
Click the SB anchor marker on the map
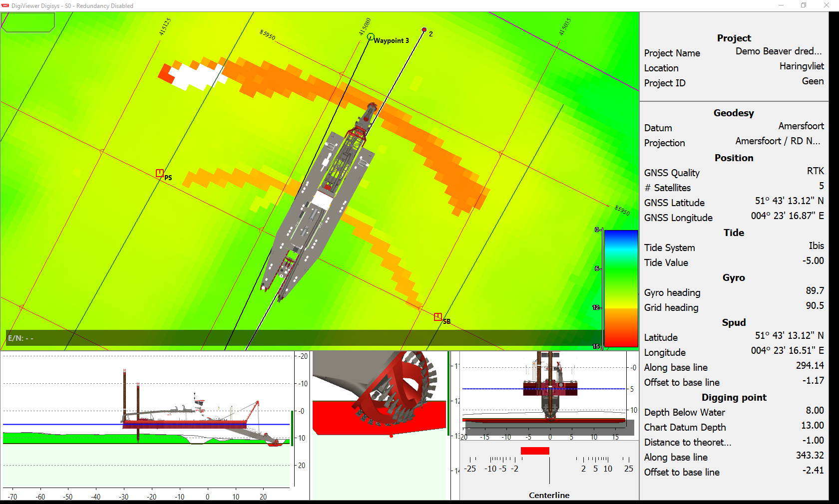tap(438, 317)
